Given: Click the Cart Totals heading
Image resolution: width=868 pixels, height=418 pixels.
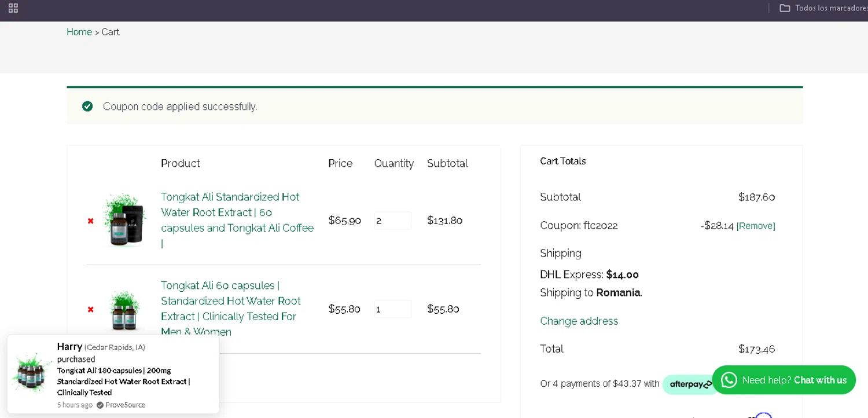Looking at the screenshot, I should click(562, 161).
